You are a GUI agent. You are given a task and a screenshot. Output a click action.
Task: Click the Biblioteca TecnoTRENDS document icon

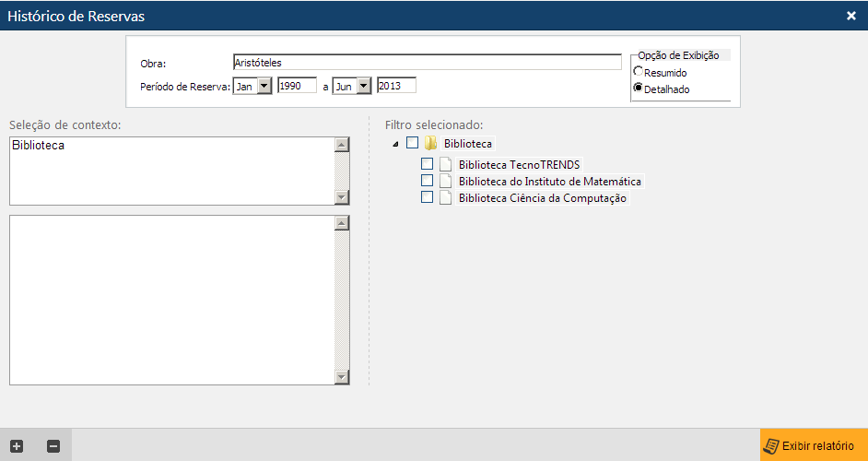[x=446, y=164]
